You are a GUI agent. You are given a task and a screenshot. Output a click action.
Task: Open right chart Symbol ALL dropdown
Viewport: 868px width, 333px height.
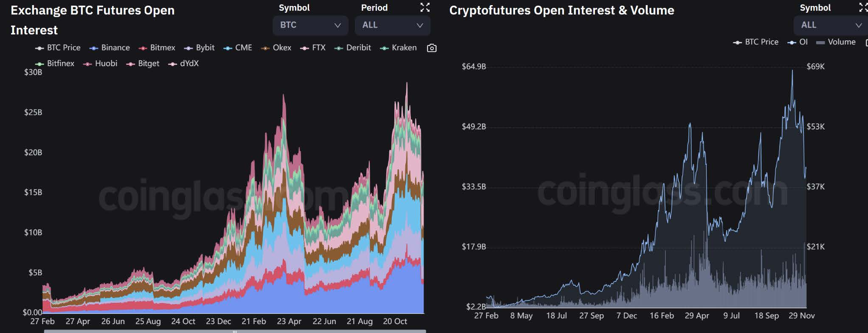click(831, 25)
